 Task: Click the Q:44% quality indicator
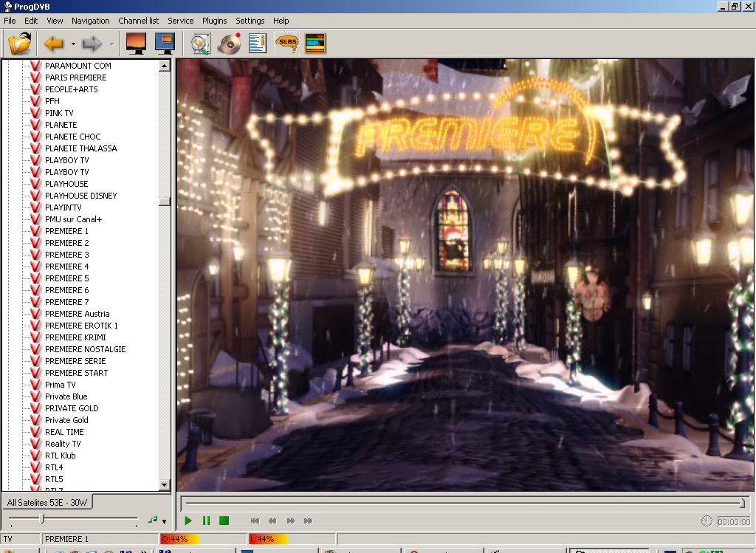202,539
